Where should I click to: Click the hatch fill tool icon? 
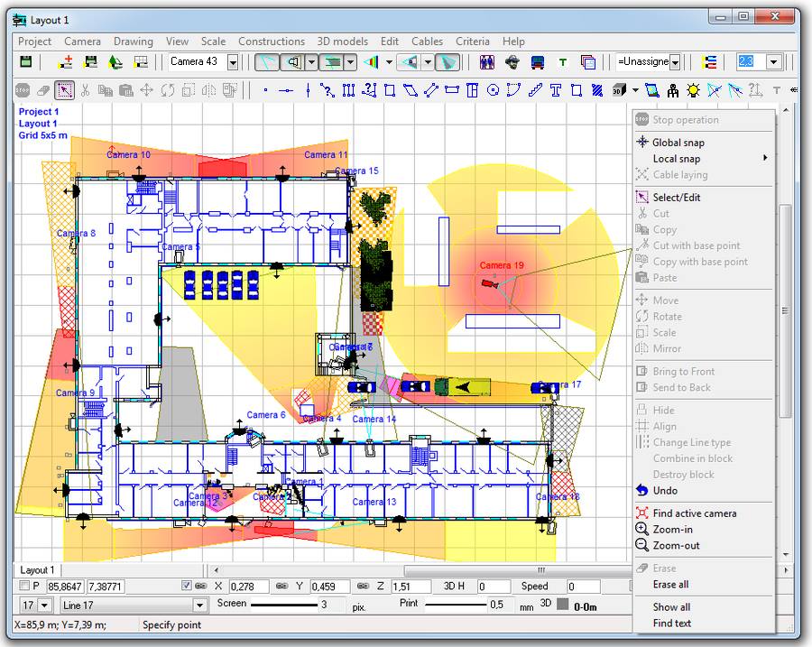click(x=597, y=90)
